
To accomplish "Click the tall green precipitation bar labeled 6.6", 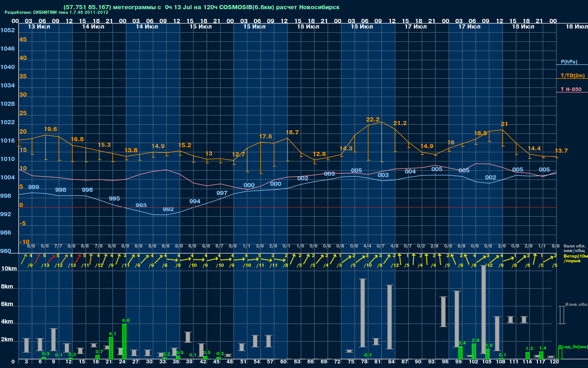I will click(x=124, y=342).
